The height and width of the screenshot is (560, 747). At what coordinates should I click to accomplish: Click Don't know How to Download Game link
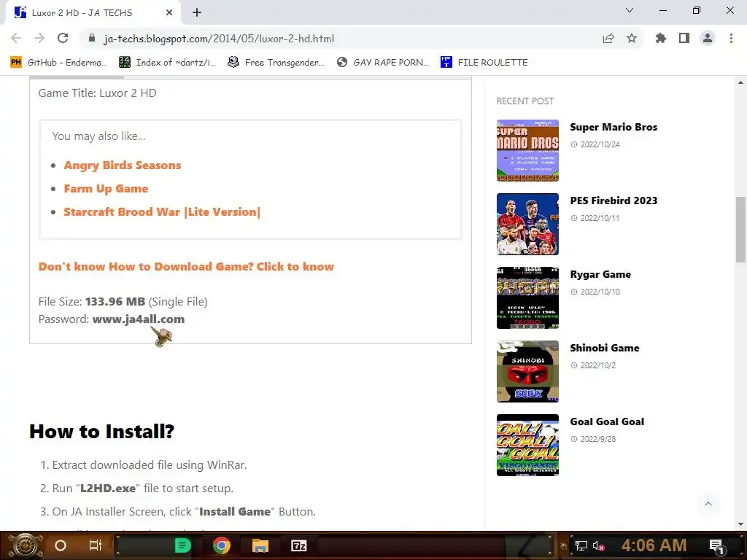[186, 267]
